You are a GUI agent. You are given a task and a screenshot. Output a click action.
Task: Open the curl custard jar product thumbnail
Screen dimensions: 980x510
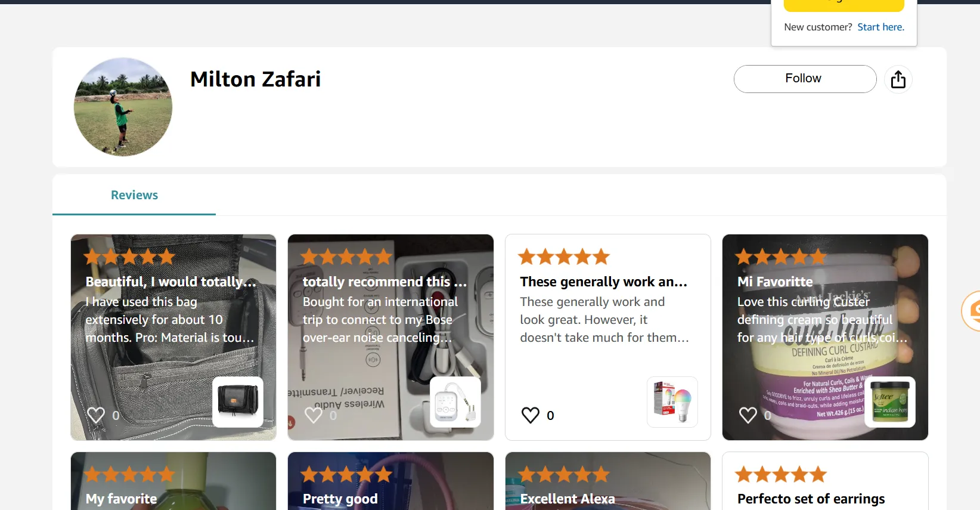(x=890, y=401)
